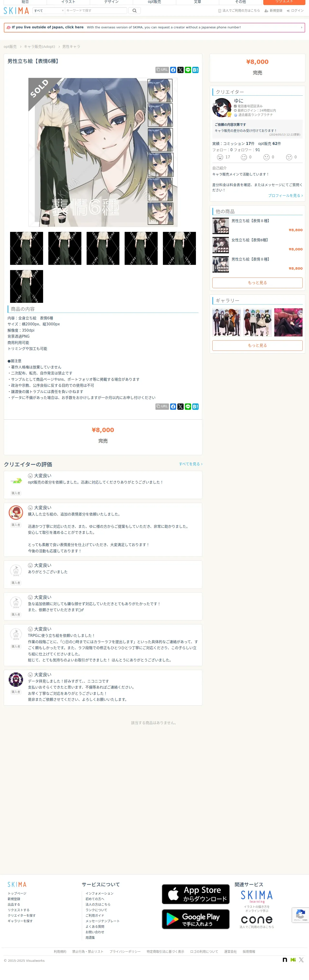Click 利用規約 in bottom bar
The height and width of the screenshot is (980, 309).
[60, 951]
